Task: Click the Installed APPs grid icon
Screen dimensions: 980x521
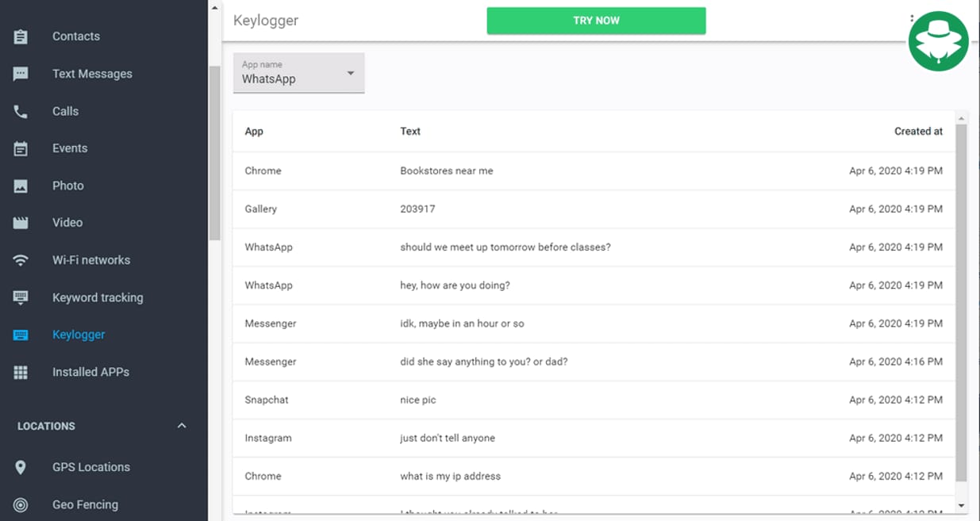Action: tap(19, 371)
